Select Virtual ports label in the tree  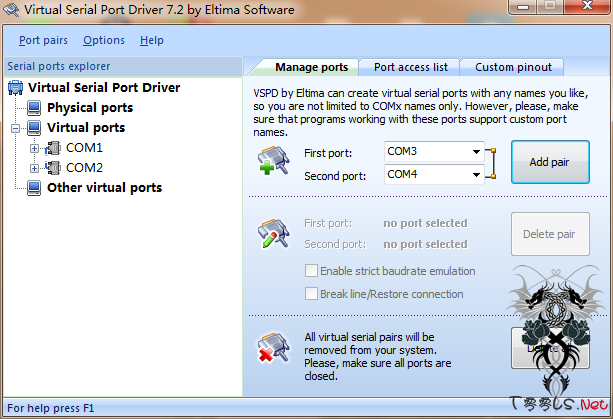point(86,128)
